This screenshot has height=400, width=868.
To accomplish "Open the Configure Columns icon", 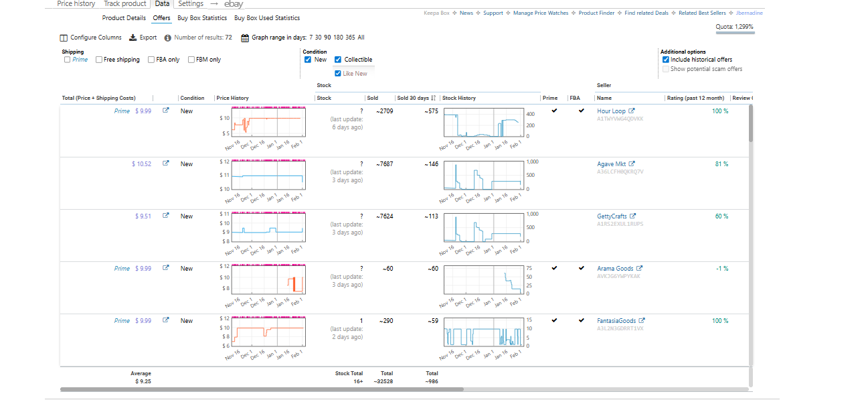I will [x=64, y=38].
